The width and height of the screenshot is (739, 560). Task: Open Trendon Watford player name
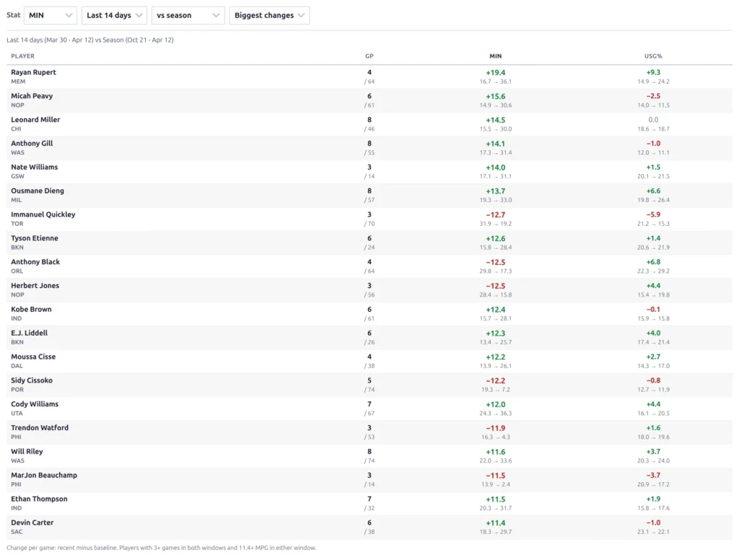[x=40, y=427]
